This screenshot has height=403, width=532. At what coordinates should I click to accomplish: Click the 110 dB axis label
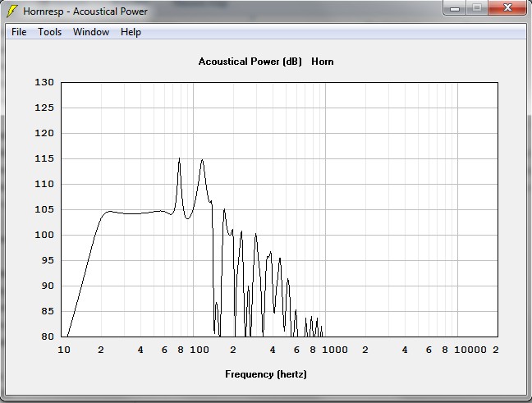click(44, 184)
